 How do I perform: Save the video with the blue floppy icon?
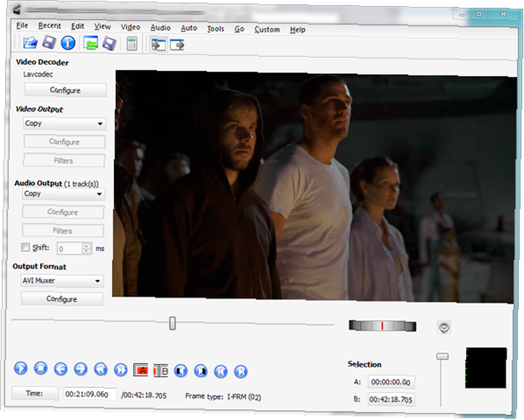pos(49,42)
